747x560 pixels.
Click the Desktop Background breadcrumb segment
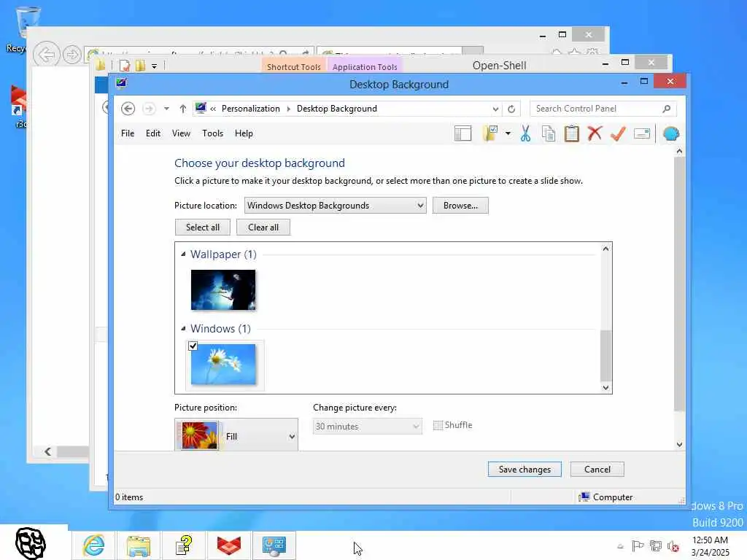(337, 109)
